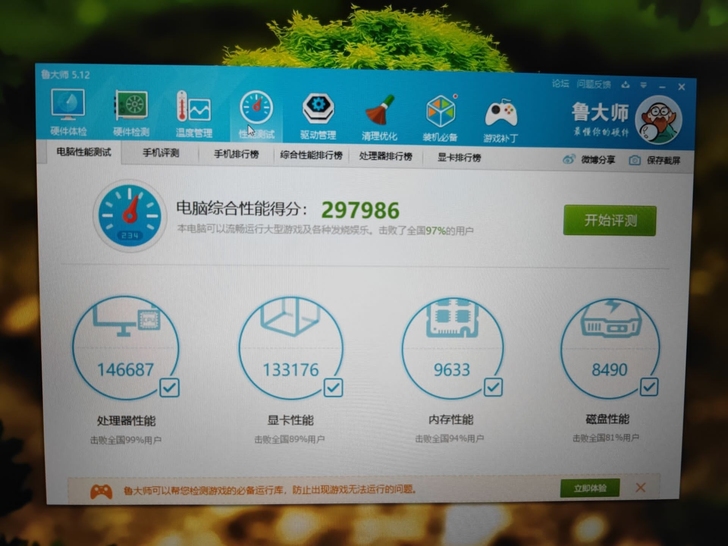Viewport: 728px width, 546px height.
Task: Click the disk performance circle 8490
Action: pyautogui.click(x=610, y=348)
